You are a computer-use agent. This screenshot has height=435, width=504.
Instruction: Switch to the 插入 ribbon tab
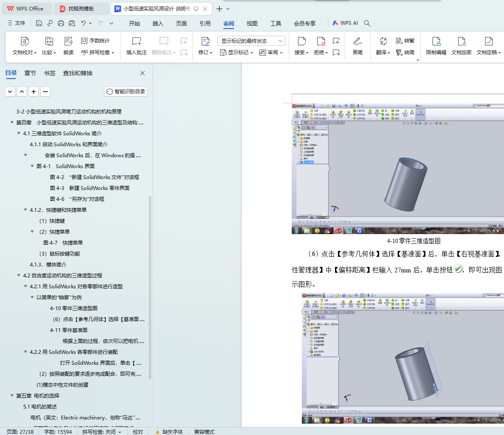pyautogui.click(x=158, y=24)
